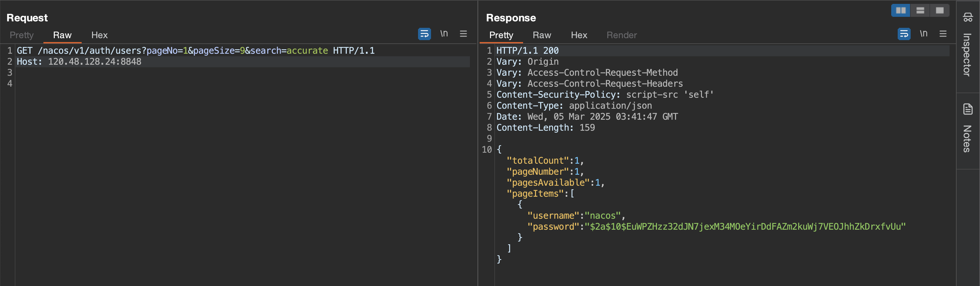
Task: Click the "pagesAvailable":1 JSON line
Action: pos(555,183)
